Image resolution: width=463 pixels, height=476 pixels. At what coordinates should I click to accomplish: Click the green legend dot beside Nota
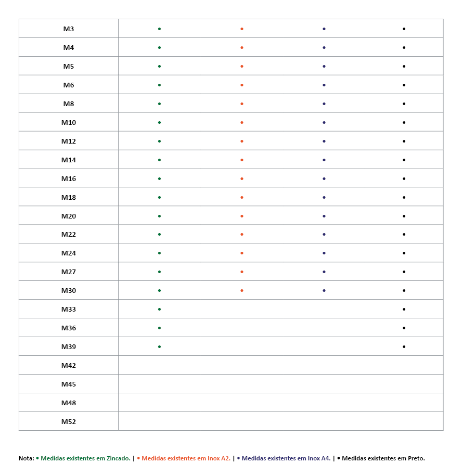tap(37, 458)
